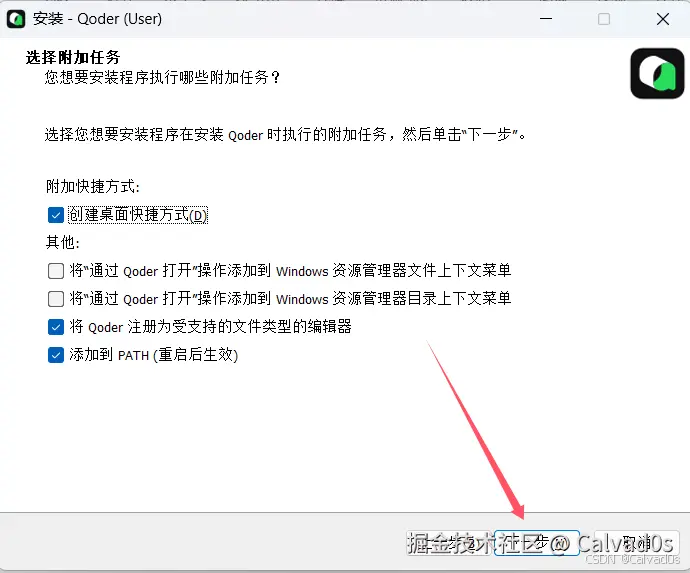The height and width of the screenshot is (573, 690).
Task: Toggle the 创建桌面快捷方式(D) checkbox
Action: (x=56, y=215)
